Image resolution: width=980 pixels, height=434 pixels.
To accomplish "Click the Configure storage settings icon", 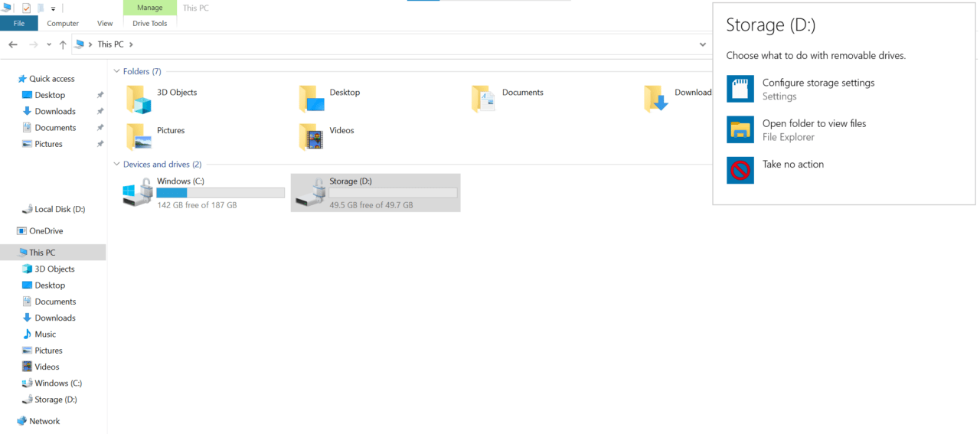I will [x=740, y=89].
